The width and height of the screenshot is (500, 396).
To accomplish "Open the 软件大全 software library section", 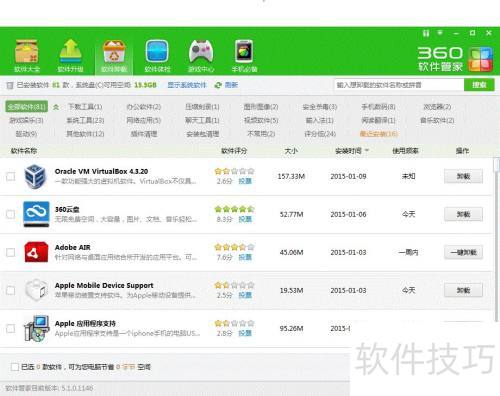I will pyautogui.click(x=27, y=56).
